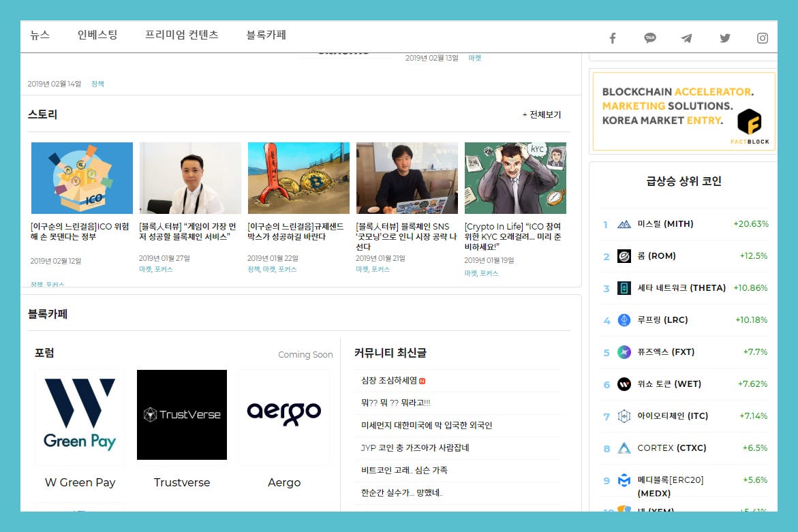
Task: Open the ICO box illustration thumbnail
Action: 82,178
